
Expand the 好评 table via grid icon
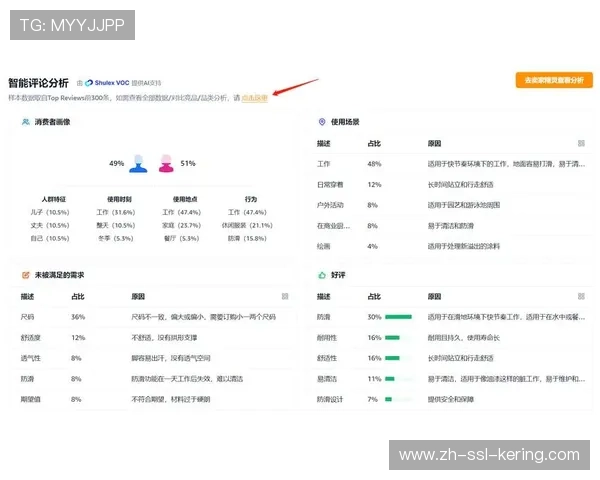581,296
